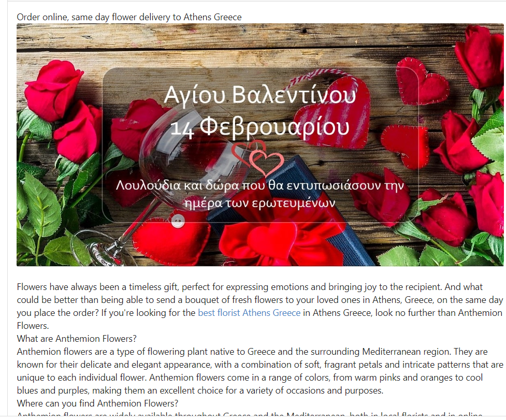Click the banner line starting 'Λουλούδια και δώρα που θα εντυπωσιάσουν την'

[260, 185]
